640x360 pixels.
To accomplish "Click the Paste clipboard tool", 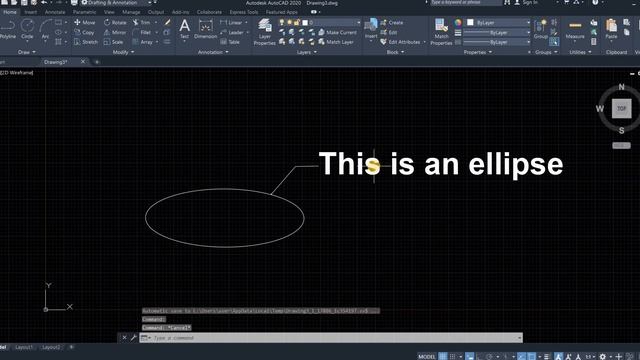I will [x=611, y=29].
